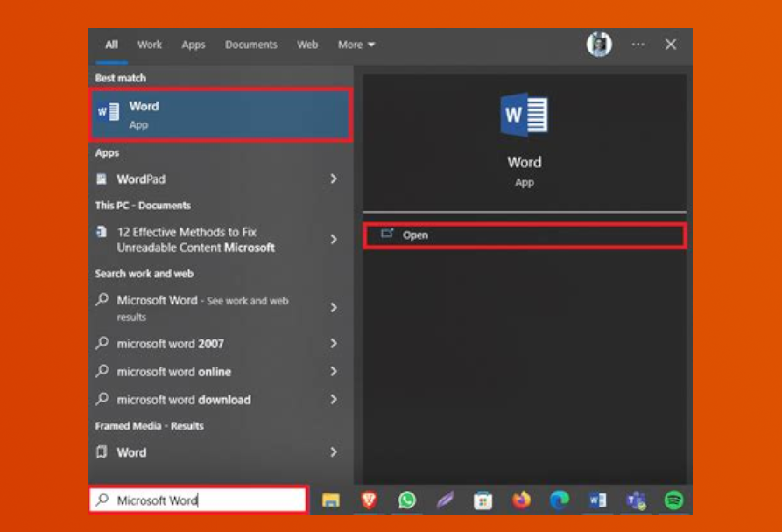Launch Spotify from the taskbar
Image resolution: width=782 pixels, height=532 pixels.
click(673, 500)
